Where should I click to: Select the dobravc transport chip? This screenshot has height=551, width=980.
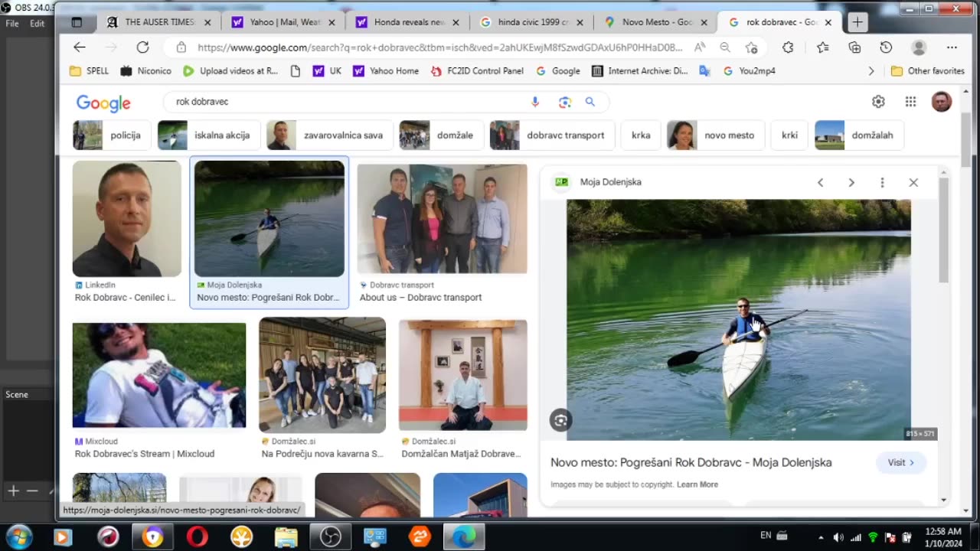[550, 135]
